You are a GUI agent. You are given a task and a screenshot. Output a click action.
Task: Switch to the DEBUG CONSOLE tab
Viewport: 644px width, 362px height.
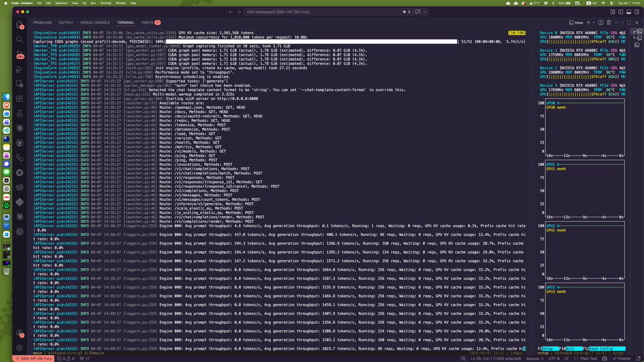pos(96,23)
